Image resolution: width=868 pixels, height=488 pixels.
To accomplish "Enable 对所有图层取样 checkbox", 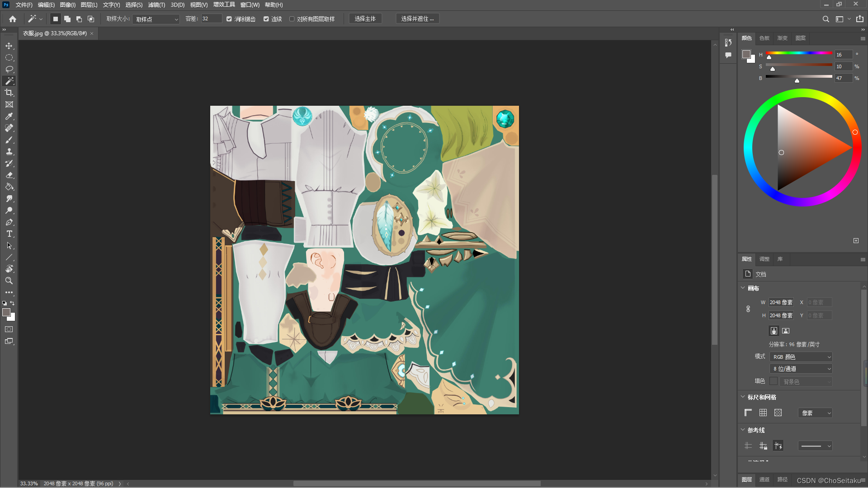I will 292,19.
